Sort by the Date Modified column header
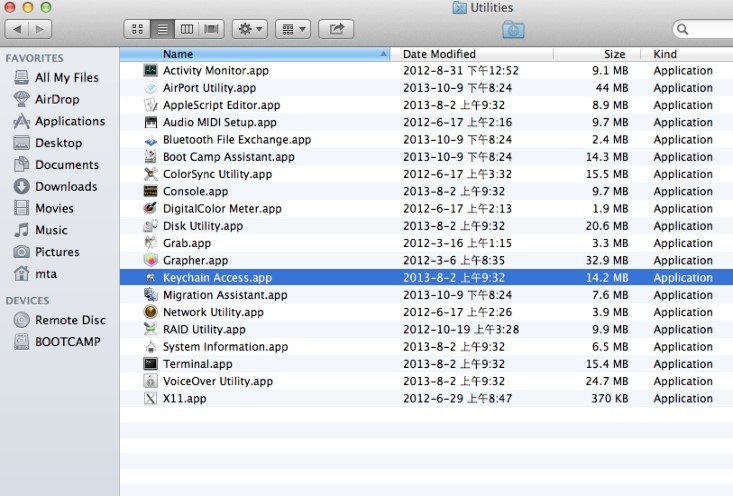Image resolution: width=733 pixels, height=496 pixels. click(x=472, y=54)
